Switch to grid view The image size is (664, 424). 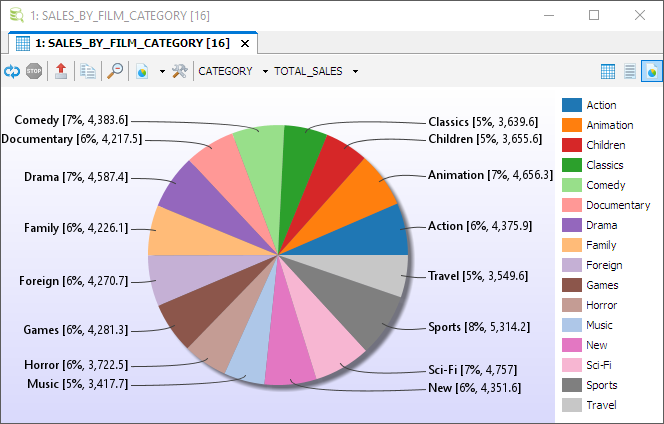coord(609,71)
